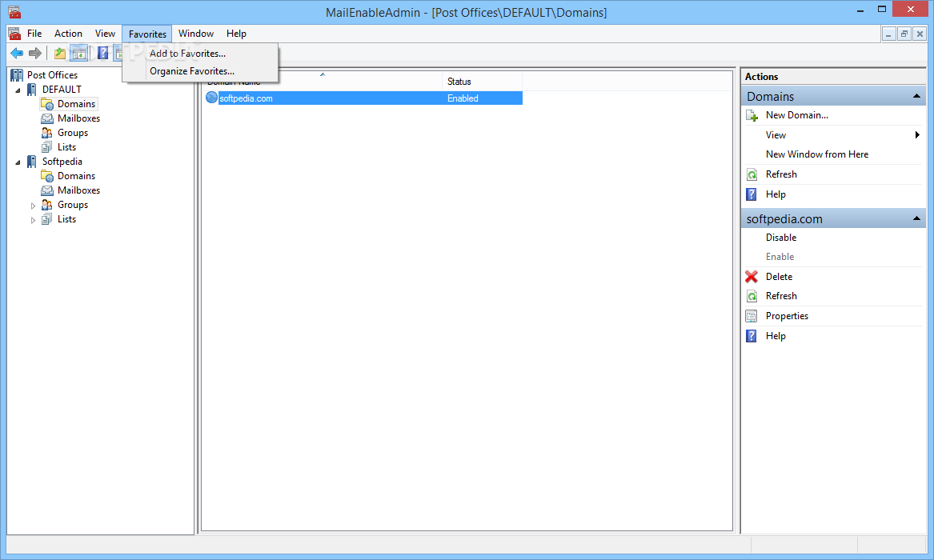Expand the Groups node under Softpedia

coord(34,206)
